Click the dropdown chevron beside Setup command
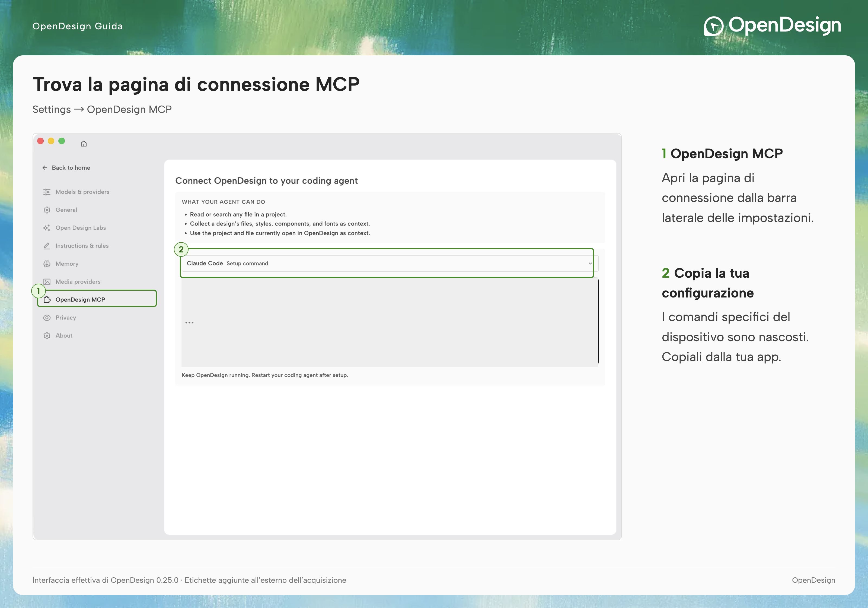Viewport: 868px width, 608px height. 590,263
